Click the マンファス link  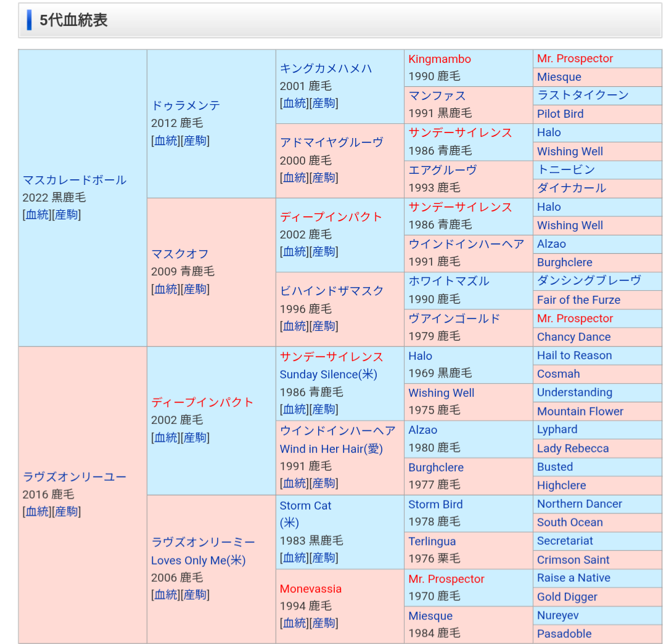point(437,96)
